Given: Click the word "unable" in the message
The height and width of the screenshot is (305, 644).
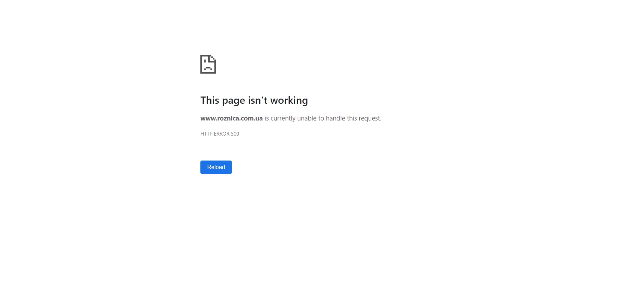Looking at the screenshot, I should coord(307,118).
